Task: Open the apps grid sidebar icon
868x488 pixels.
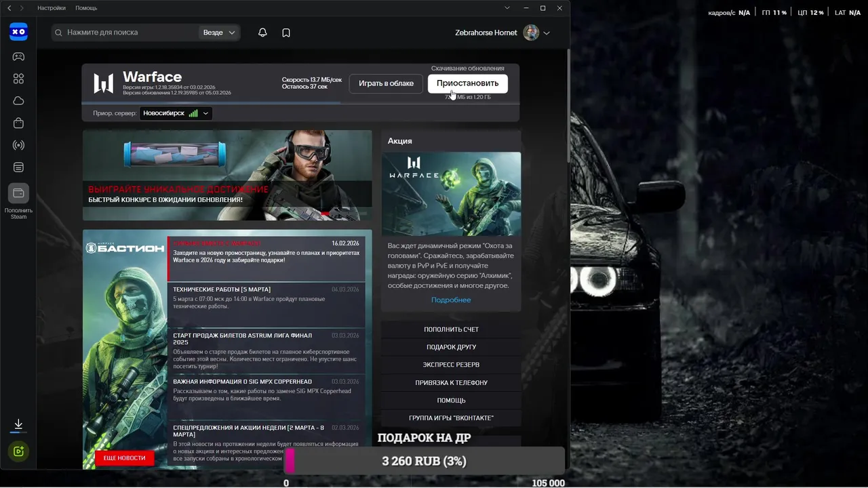Action: [18, 79]
